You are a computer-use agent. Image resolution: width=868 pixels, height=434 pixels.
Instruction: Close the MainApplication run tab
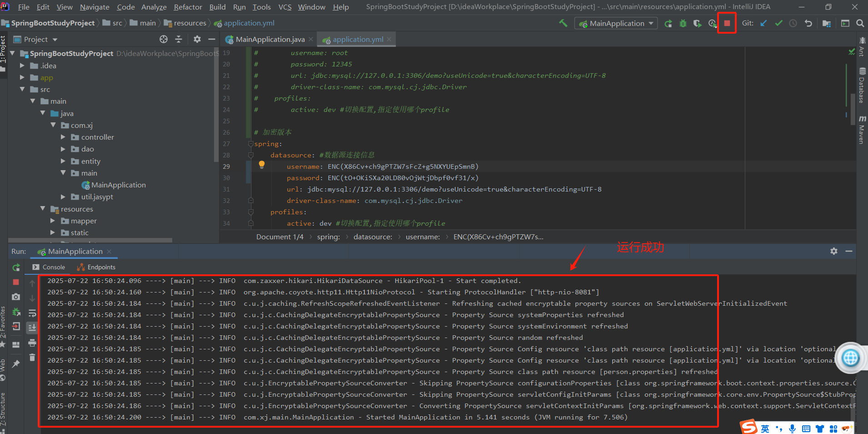pyautogui.click(x=109, y=252)
